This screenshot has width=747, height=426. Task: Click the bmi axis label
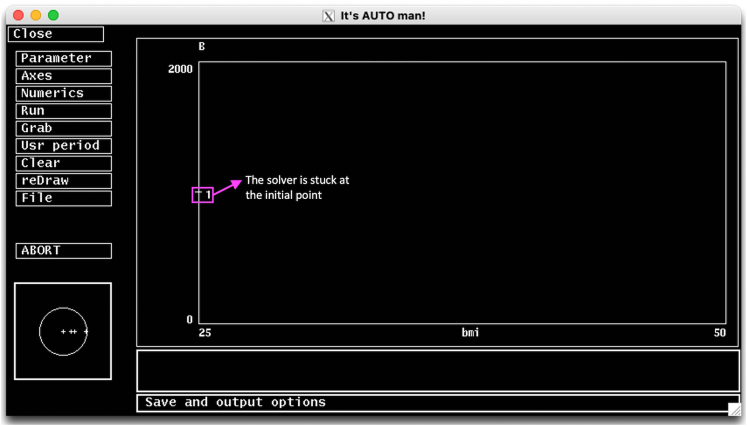pos(470,332)
